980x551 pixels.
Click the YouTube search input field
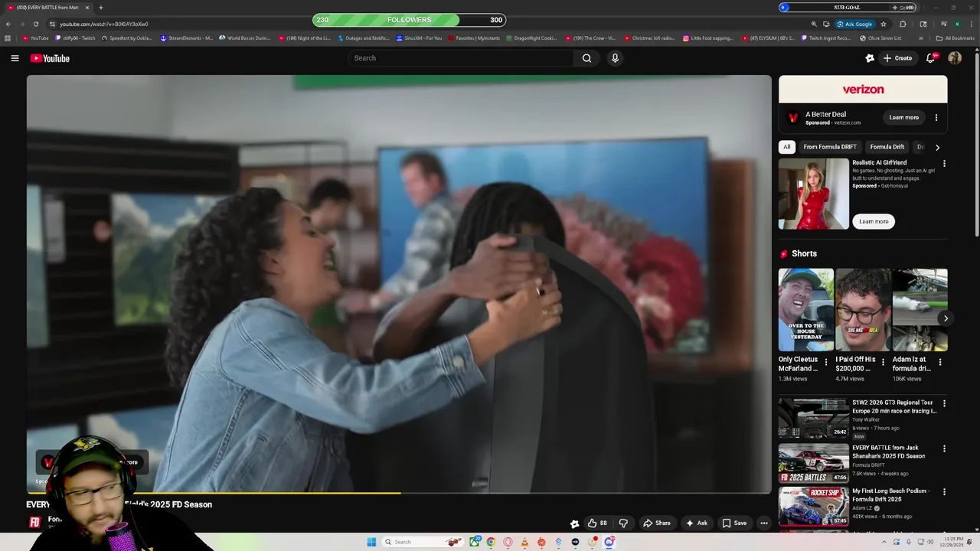(460, 58)
